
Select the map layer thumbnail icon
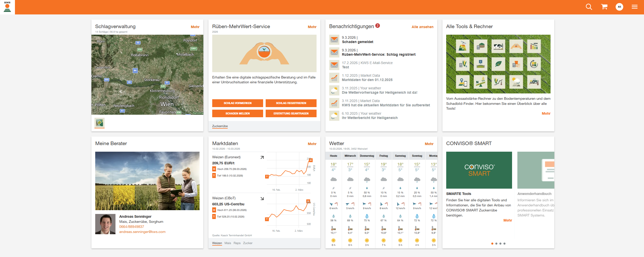tap(100, 123)
